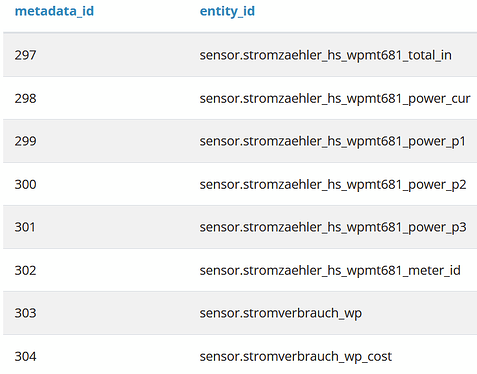477x374 pixels.
Task: Select the metadata_id cell 303
Action: pyautogui.click(x=25, y=313)
